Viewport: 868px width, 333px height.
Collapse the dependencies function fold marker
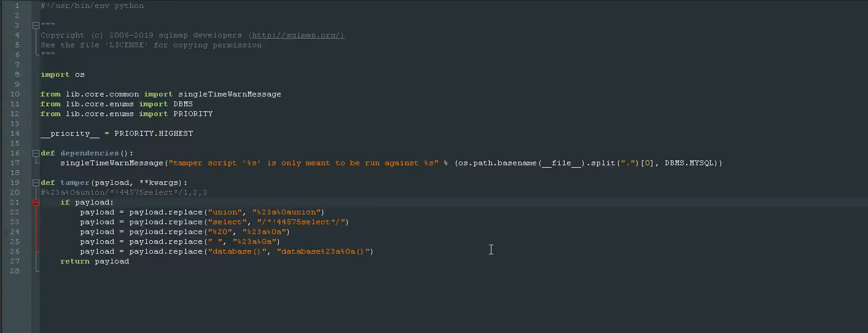click(36, 153)
